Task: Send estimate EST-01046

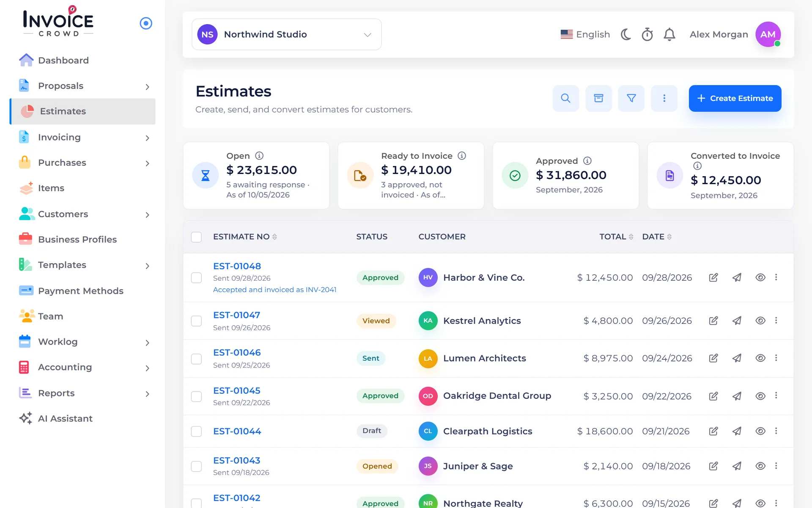Action: (737, 358)
